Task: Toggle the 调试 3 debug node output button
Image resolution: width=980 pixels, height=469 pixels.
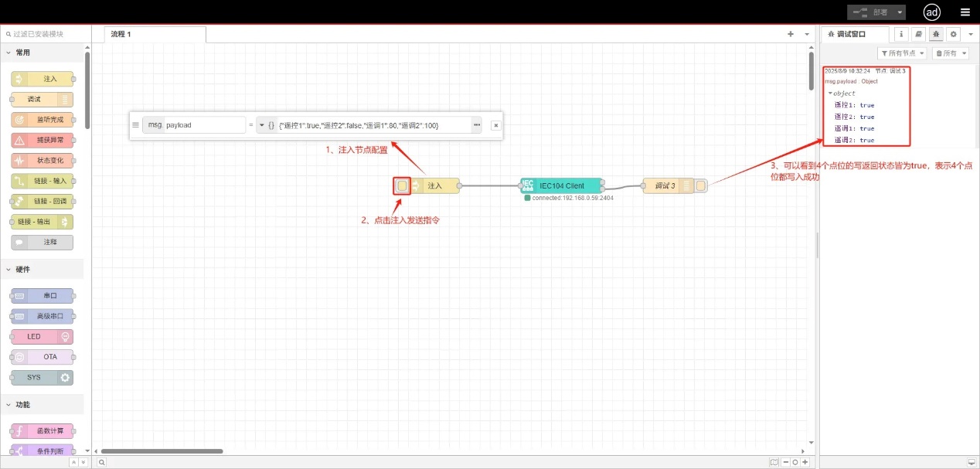Action: coord(700,185)
